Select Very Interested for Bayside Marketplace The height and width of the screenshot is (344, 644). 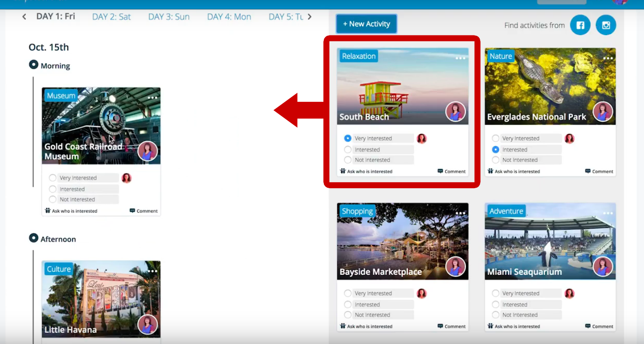click(348, 293)
